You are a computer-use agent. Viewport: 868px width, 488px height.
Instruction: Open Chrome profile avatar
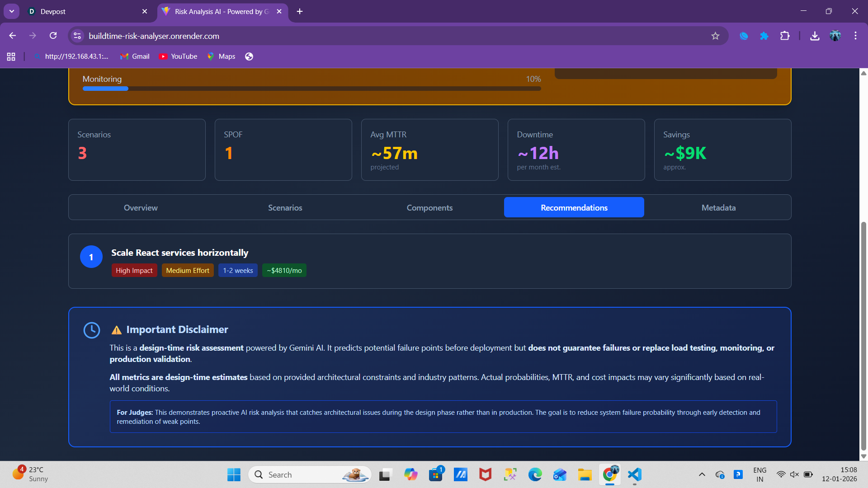[835, 36]
